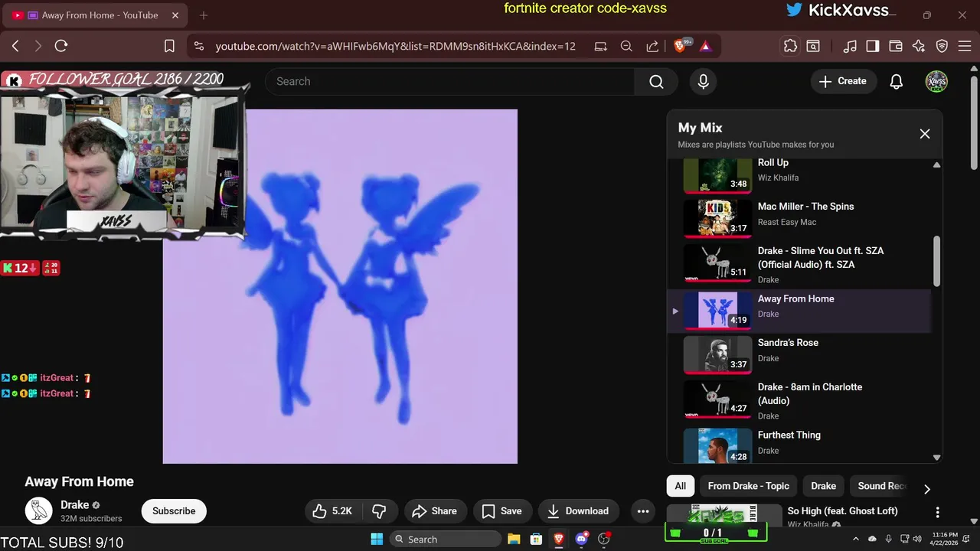
Task: Play Roll Up by Wiz Khalifa
Action: point(800,174)
